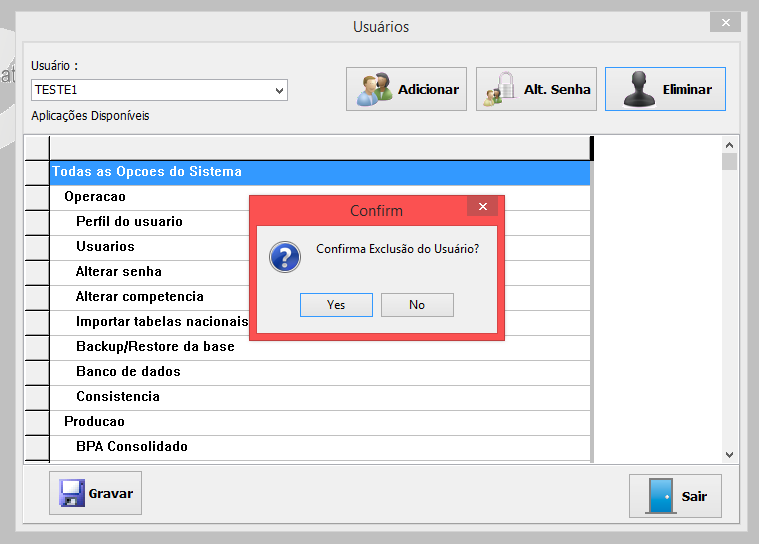Screen dimensions: 759x544
Task: Close the Usuários window
Action: (724, 22)
